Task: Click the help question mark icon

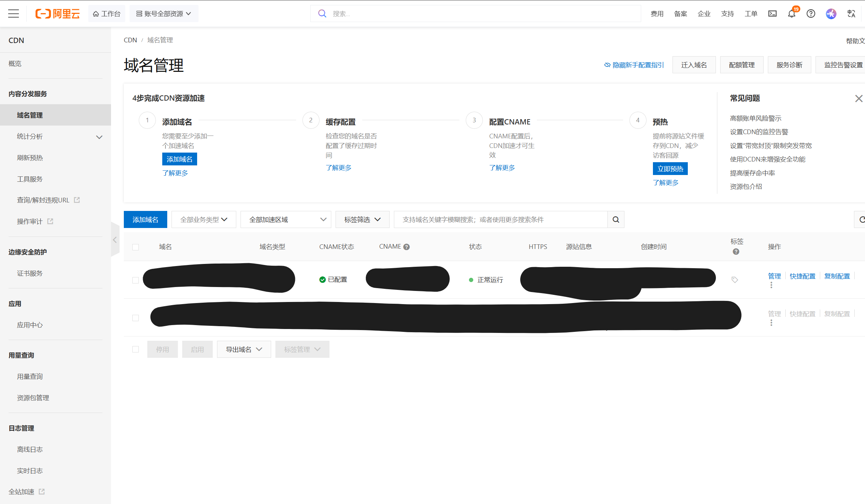Action: pos(811,14)
